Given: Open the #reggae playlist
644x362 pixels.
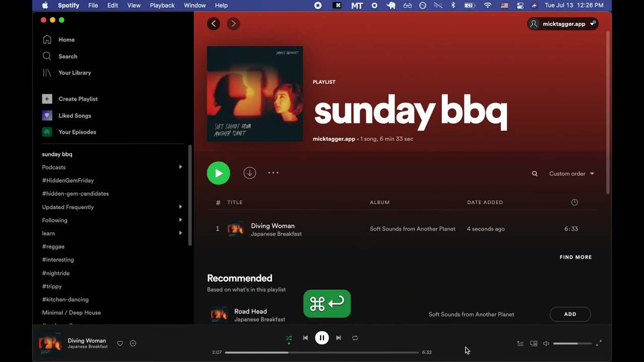Looking at the screenshot, I should point(53,246).
